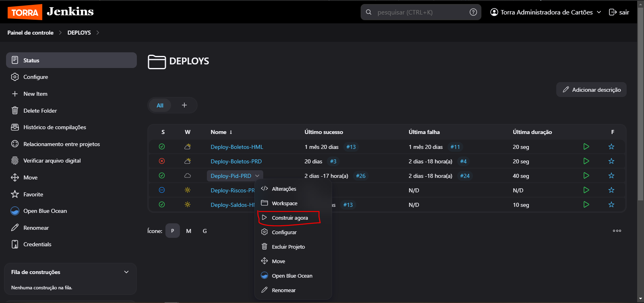Select the All view tab
Image resolution: width=644 pixels, height=303 pixels.
160,105
